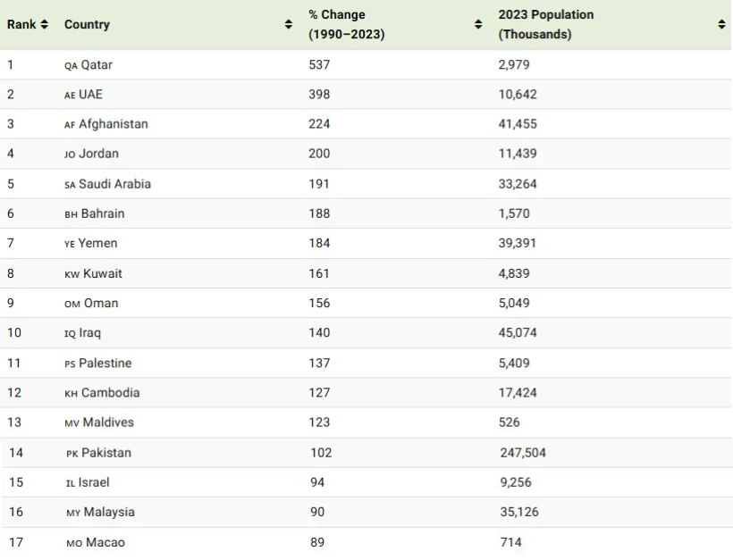
Task: Select the Country column header label
Action: click(87, 24)
